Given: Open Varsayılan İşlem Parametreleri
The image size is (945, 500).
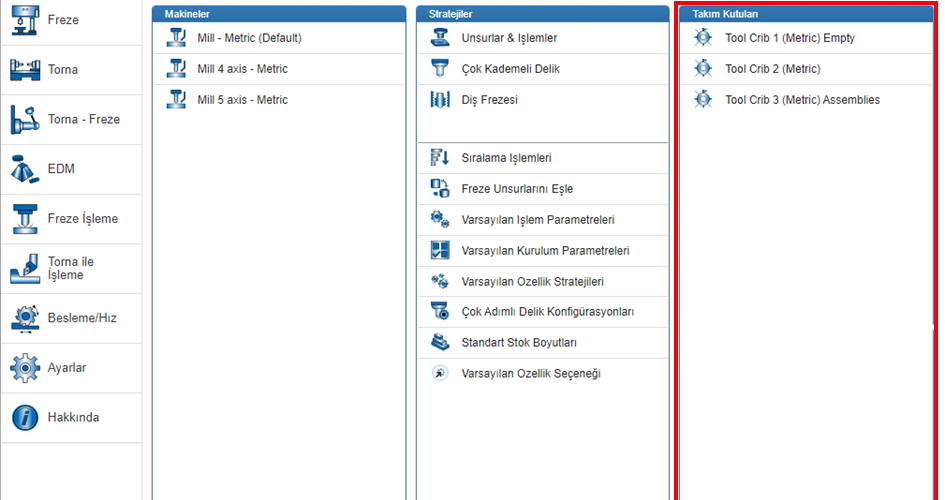Looking at the screenshot, I should click(537, 220).
